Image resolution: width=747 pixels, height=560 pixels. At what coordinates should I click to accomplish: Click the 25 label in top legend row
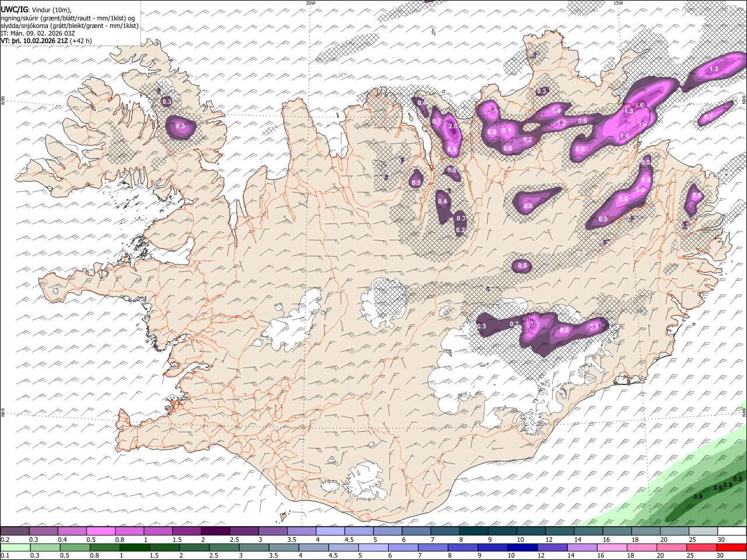(692, 540)
